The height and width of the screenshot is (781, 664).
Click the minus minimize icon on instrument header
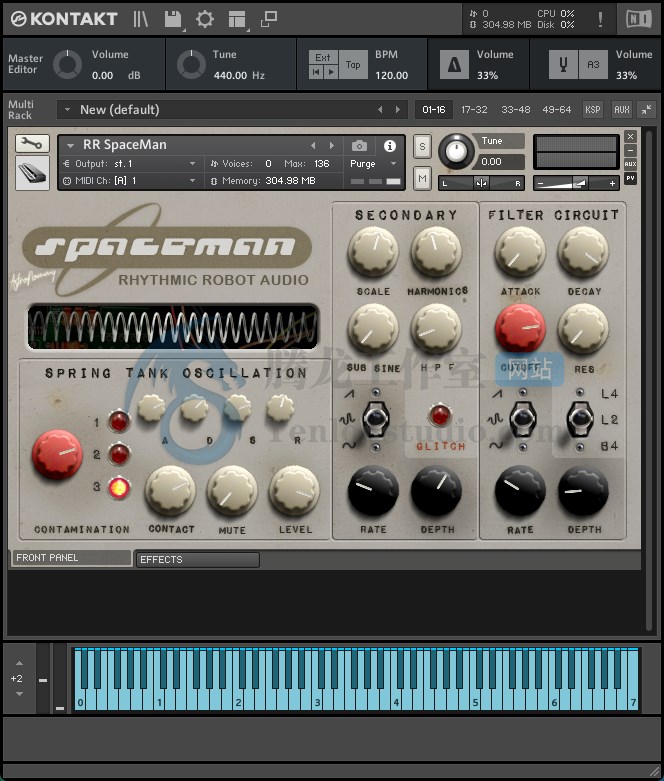pos(630,150)
